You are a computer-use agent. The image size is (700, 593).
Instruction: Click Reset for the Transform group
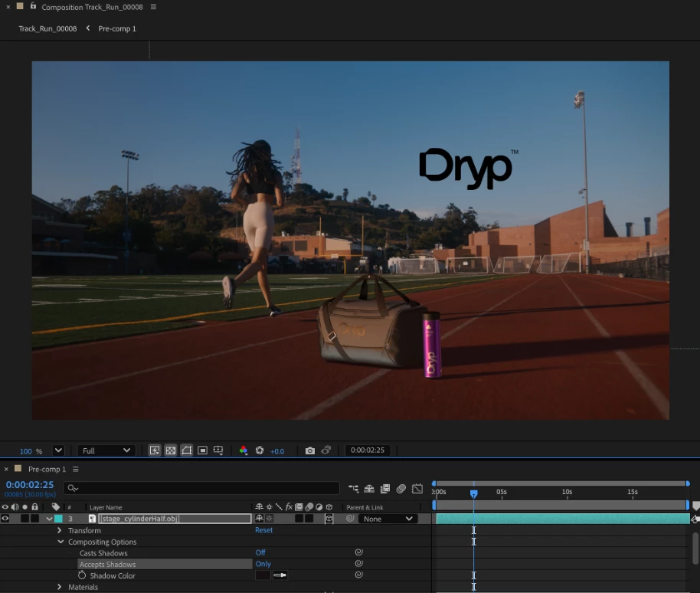263,530
